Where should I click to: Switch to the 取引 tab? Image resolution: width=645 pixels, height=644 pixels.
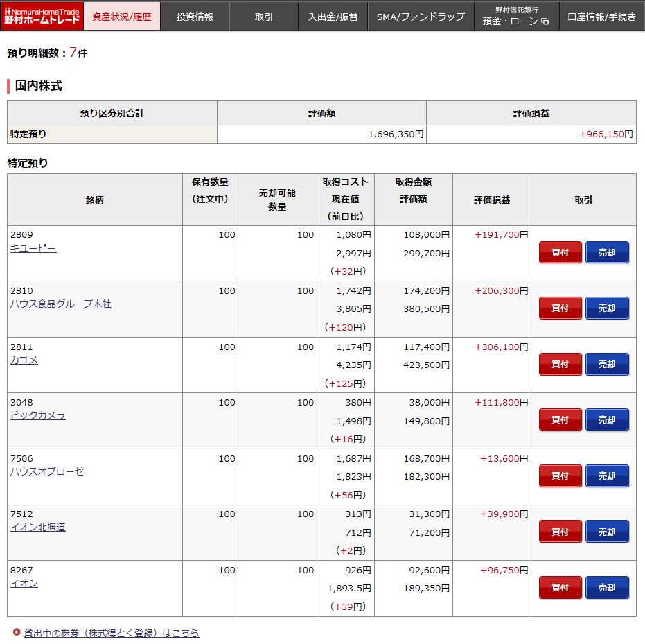[263, 16]
